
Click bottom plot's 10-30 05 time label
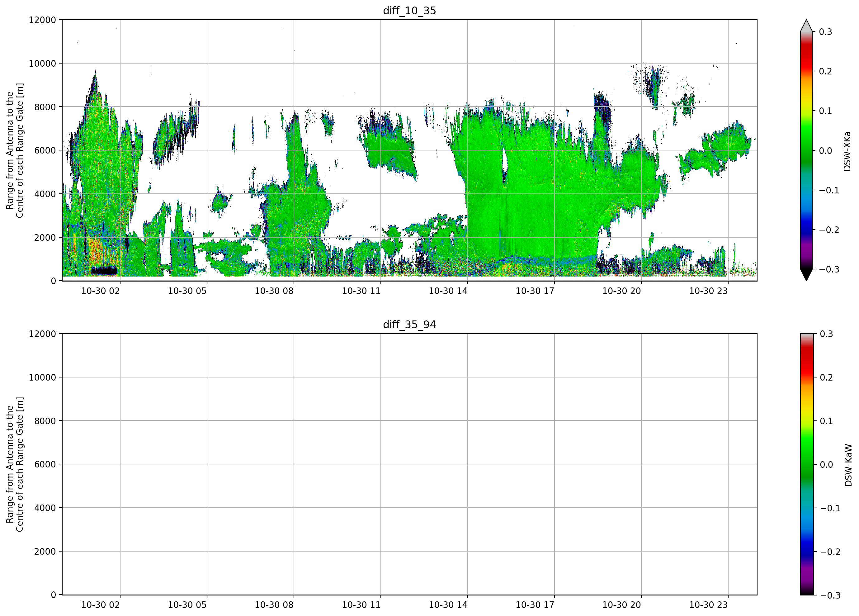point(187,605)
